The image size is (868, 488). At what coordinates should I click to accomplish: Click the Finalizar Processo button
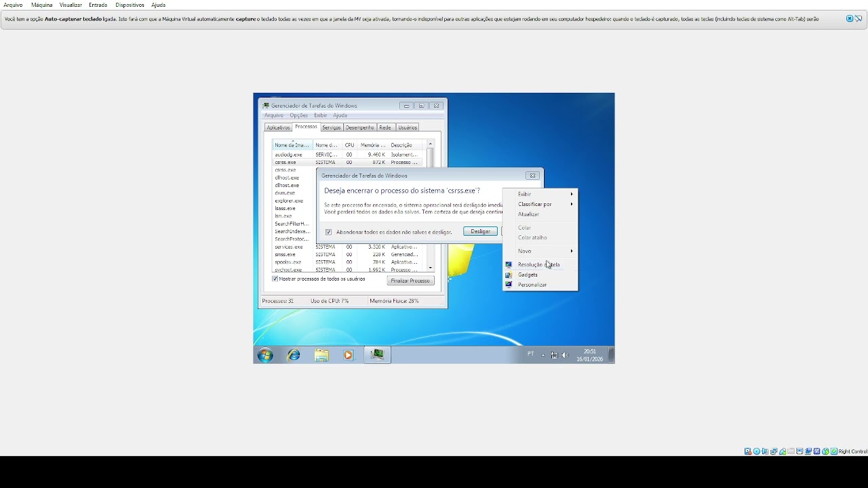(411, 281)
